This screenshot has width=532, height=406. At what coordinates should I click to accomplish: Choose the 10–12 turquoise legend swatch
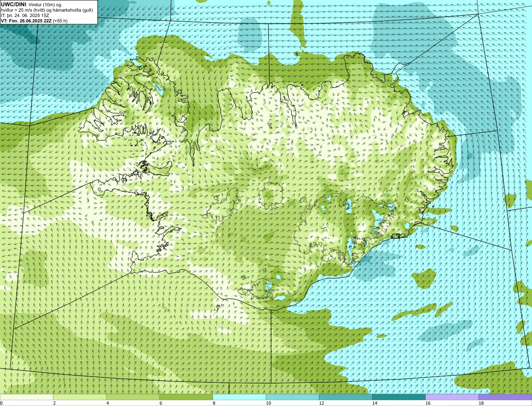(x=293, y=397)
